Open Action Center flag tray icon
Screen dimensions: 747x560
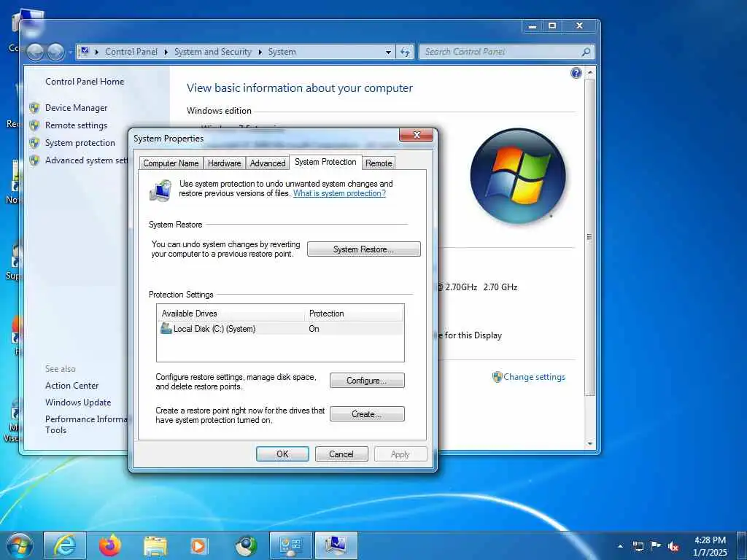[x=656, y=545]
